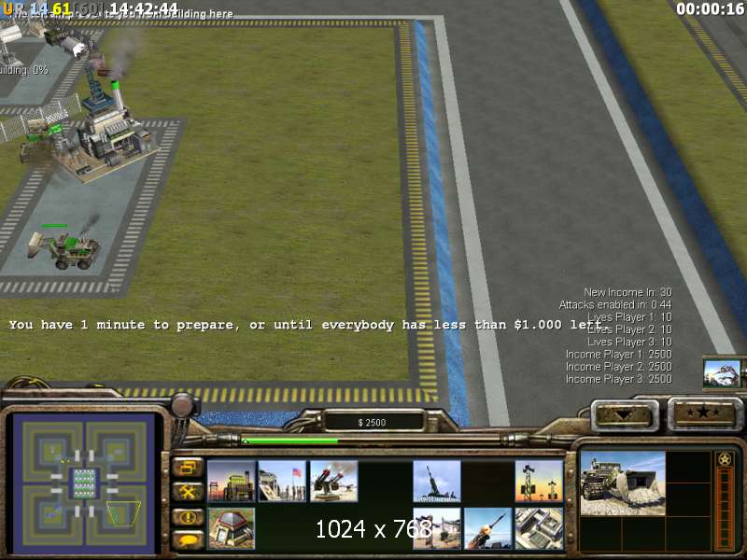Click the 'Lives Player 1: 10' line
The image size is (747, 560).
click(x=629, y=317)
